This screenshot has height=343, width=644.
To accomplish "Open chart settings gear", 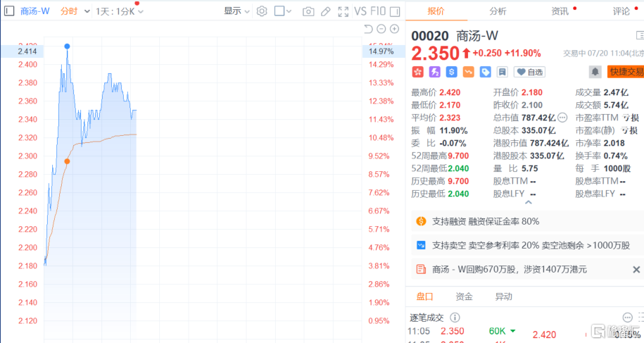I will tap(262, 11).
